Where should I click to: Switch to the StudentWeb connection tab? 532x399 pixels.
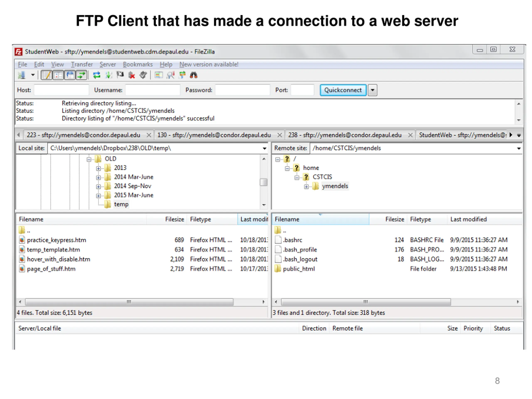[x=463, y=135]
